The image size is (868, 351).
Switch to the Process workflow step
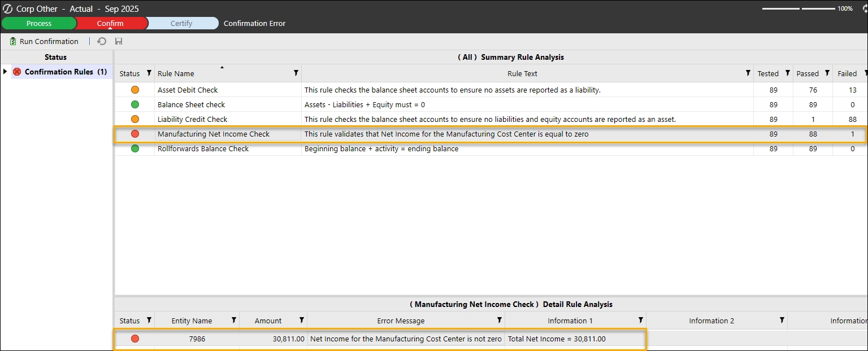(39, 23)
